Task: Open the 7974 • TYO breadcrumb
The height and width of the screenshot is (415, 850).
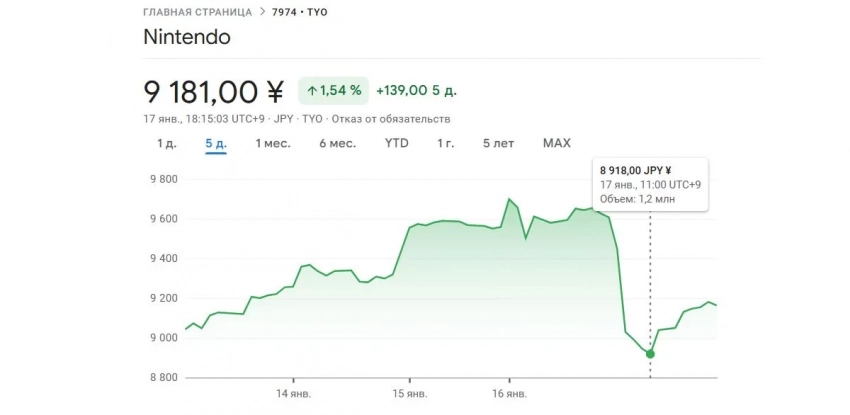Action: pyautogui.click(x=301, y=12)
